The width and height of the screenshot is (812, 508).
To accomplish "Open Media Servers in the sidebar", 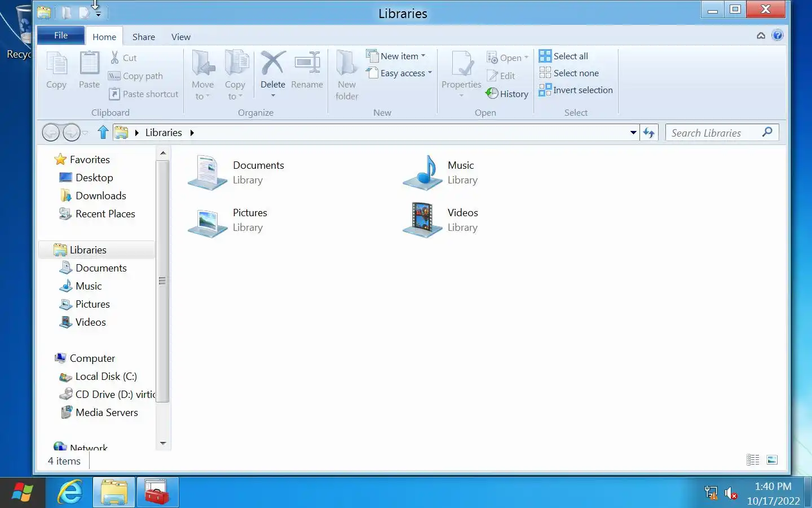I will [x=99, y=412].
